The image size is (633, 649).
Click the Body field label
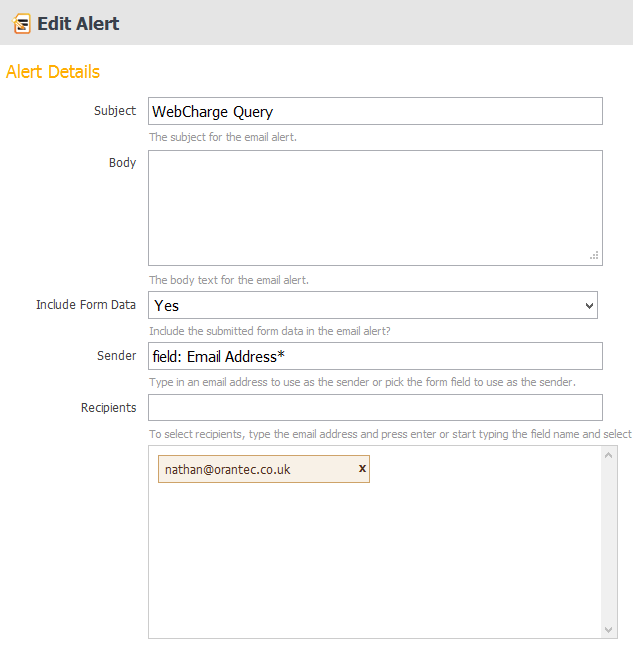click(122, 162)
